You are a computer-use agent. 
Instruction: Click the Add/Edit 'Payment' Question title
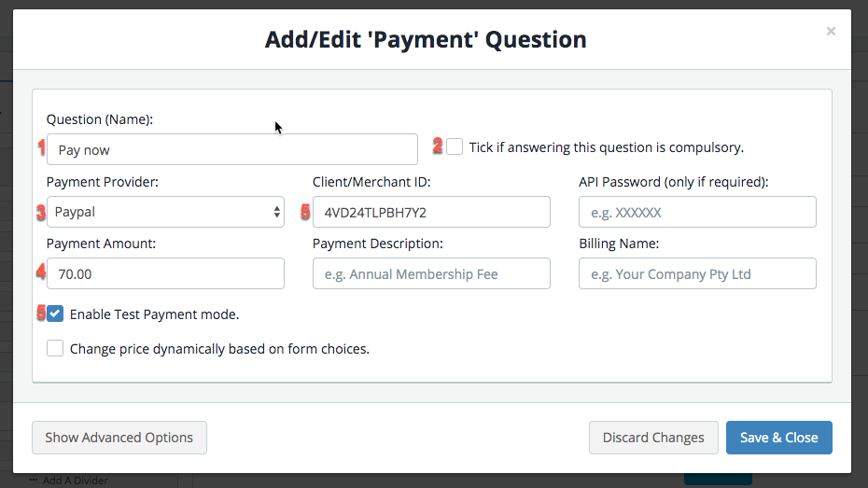tap(426, 40)
